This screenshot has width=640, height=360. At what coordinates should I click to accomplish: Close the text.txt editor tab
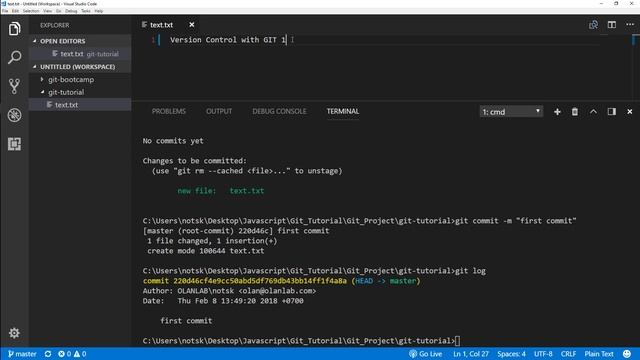[x=191, y=25]
